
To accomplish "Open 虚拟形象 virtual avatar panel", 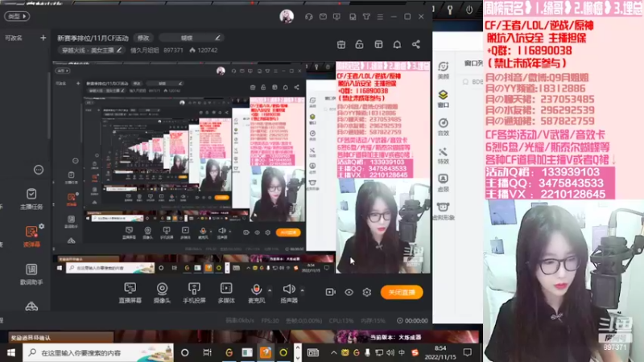I will (x=444, y=212).
